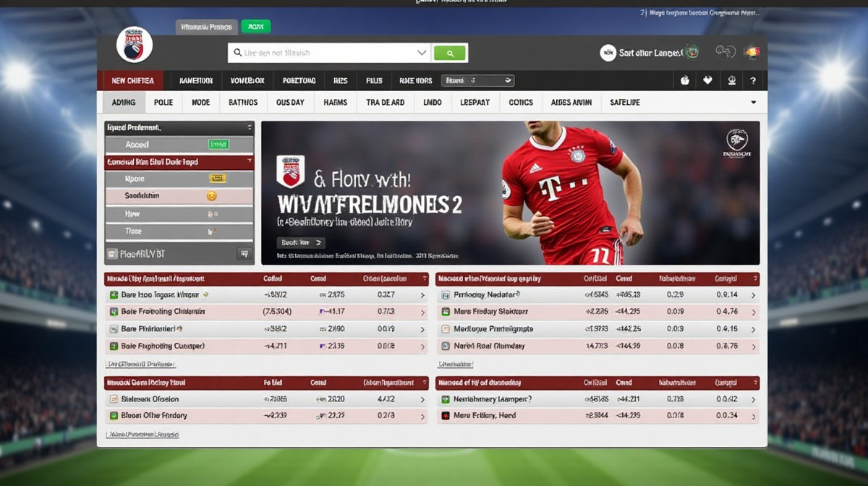Image resolution: width=868 pixels, height=486 pixels.
Task: Click the banner button under WIVMTFRELMONES 2
Action: 301,243
